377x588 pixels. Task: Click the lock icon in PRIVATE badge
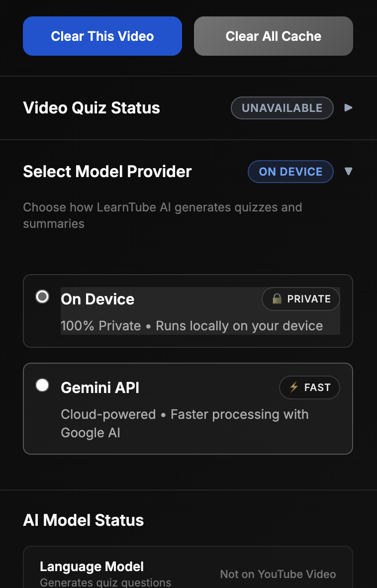(x=277, y=298)
